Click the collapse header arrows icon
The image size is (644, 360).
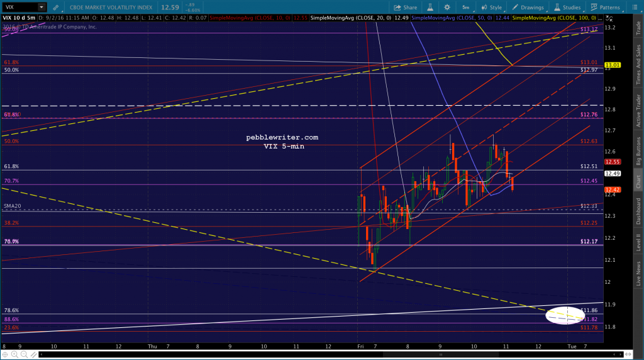pos(609,18)
